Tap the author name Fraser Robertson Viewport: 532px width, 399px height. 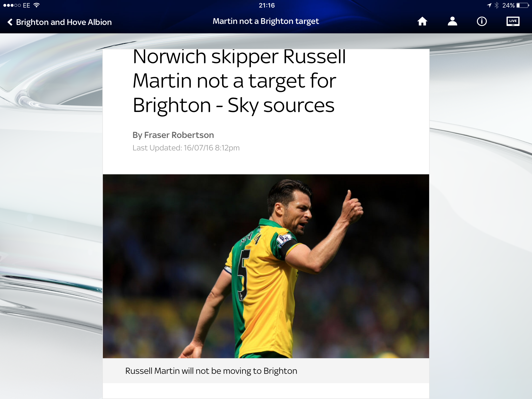179,135
